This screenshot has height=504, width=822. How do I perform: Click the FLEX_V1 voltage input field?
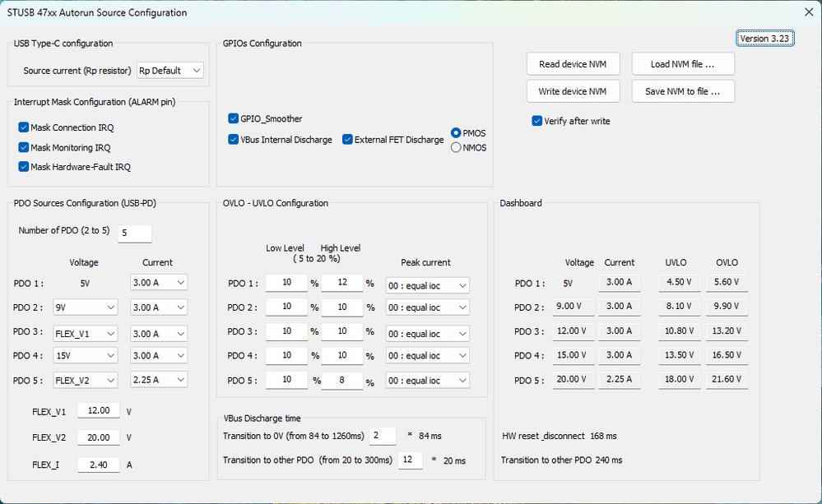(x=99, y=410)
